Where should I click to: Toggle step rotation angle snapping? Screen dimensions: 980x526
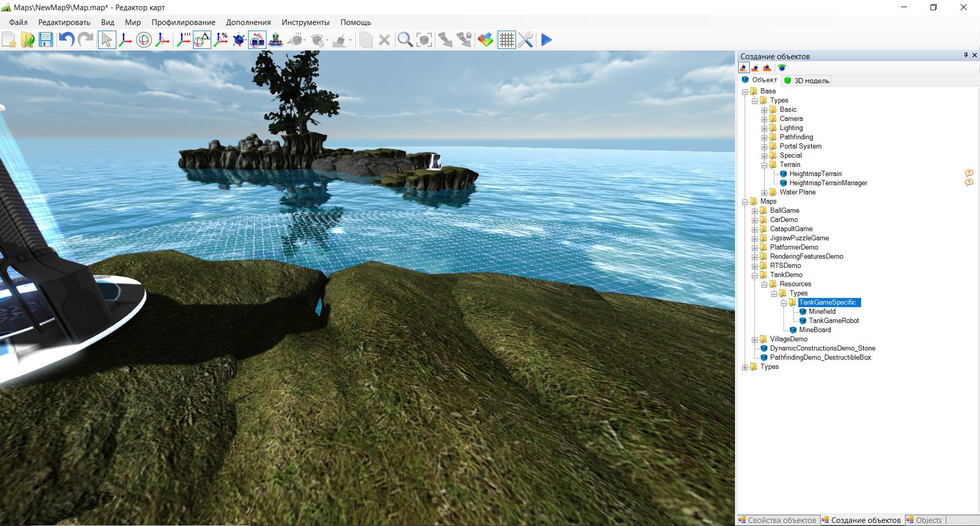(x=202, y=40)
